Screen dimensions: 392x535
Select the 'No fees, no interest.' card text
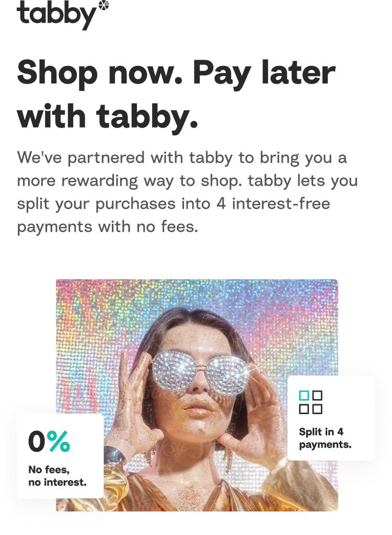click(x=57, y=476)
